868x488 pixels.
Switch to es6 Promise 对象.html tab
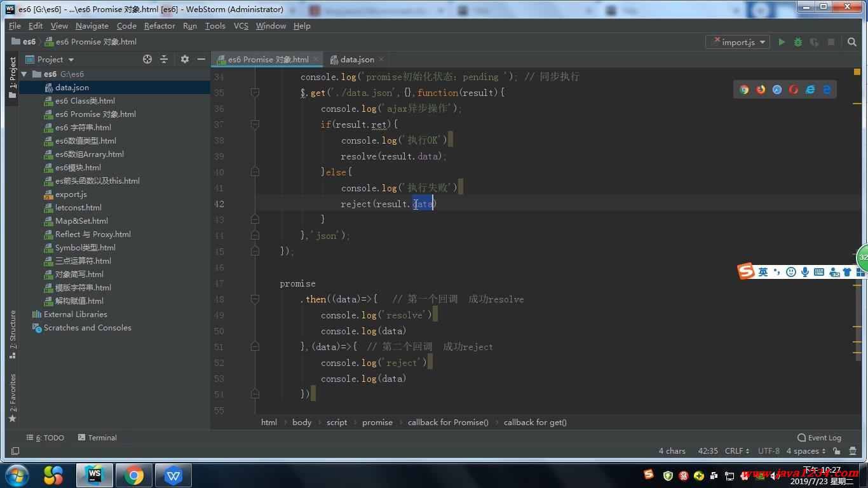click(268, 60)
